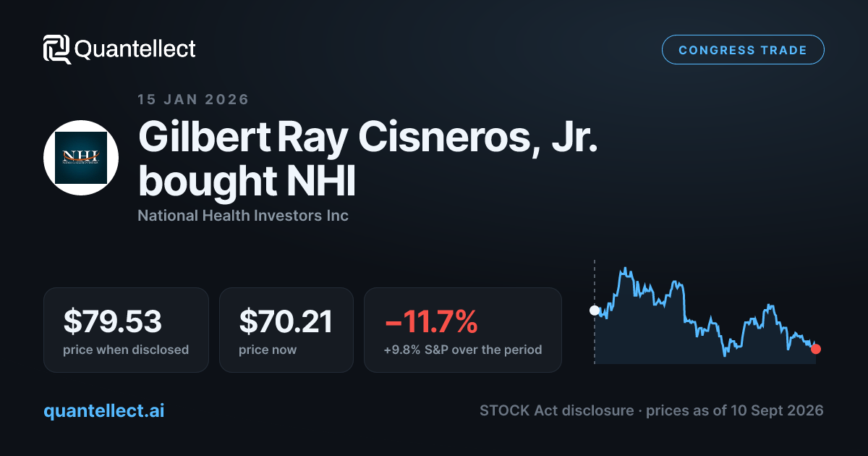Click the −11.7% return card
Viewport: 868px width, 456px height.
click(x=463, y=330)
